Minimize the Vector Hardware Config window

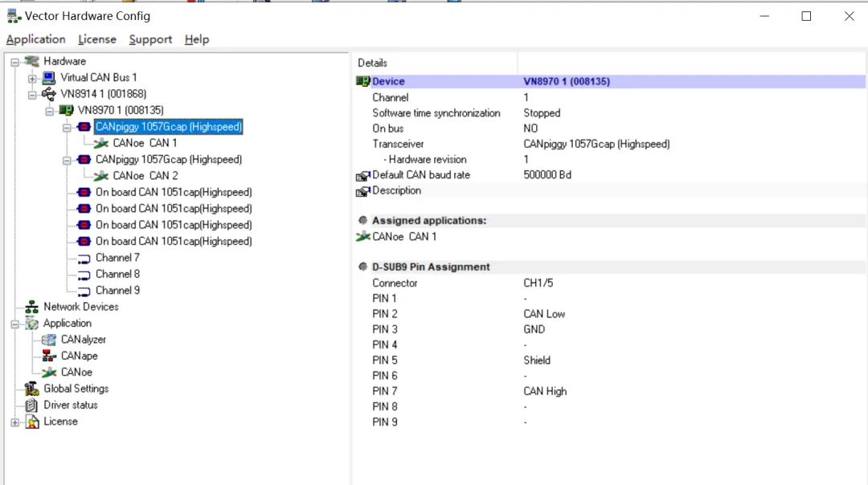pyautogui.click(x=764, y=16)
